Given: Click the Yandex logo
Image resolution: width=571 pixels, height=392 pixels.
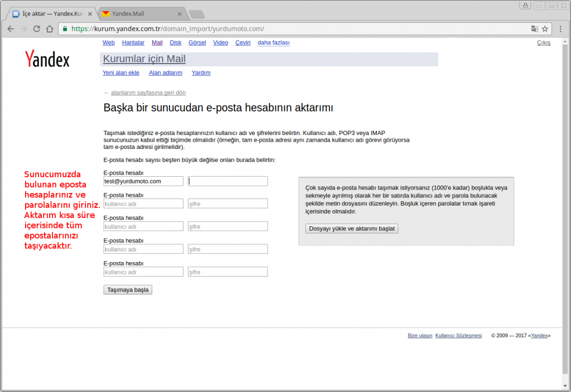Looking at the screenshot, I should click(x=47, y=59).
